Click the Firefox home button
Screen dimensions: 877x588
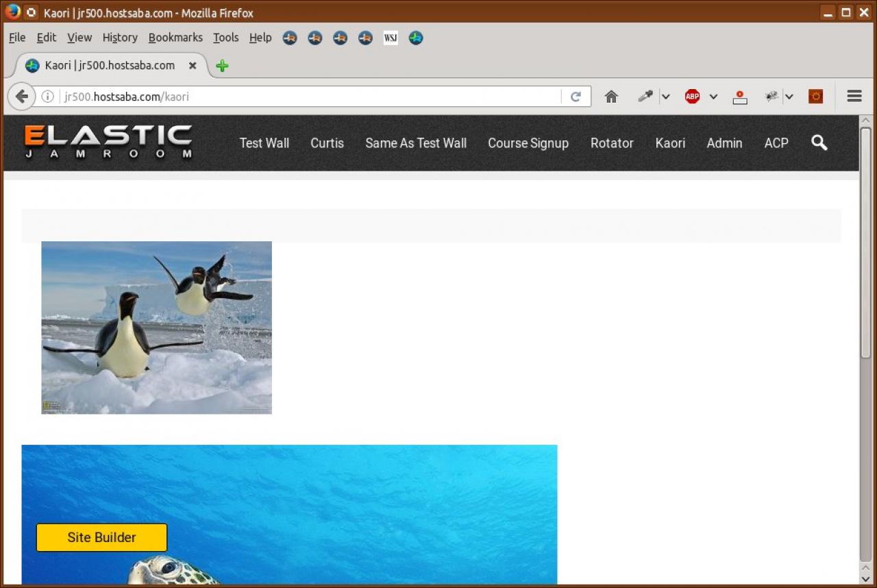pyautogui.click(x=611, y=97)
